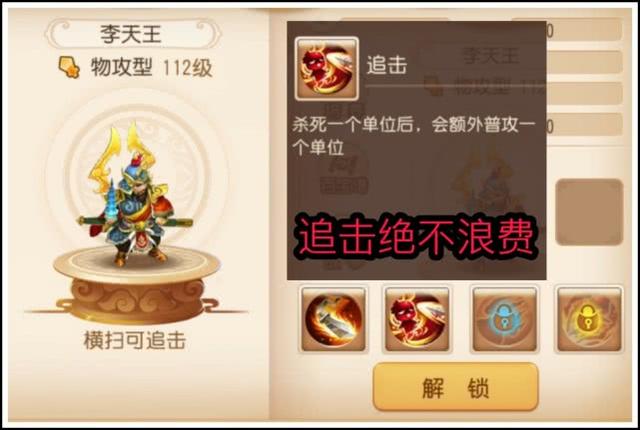Click the empty brown square slot

pyautogui.click(x=589, y=212)
